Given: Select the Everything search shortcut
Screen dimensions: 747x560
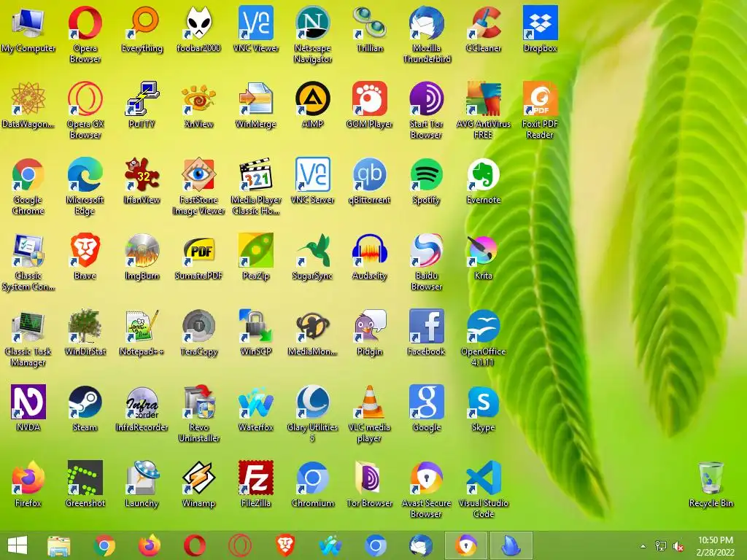Looking at the screenshot, I should [142, 28].
